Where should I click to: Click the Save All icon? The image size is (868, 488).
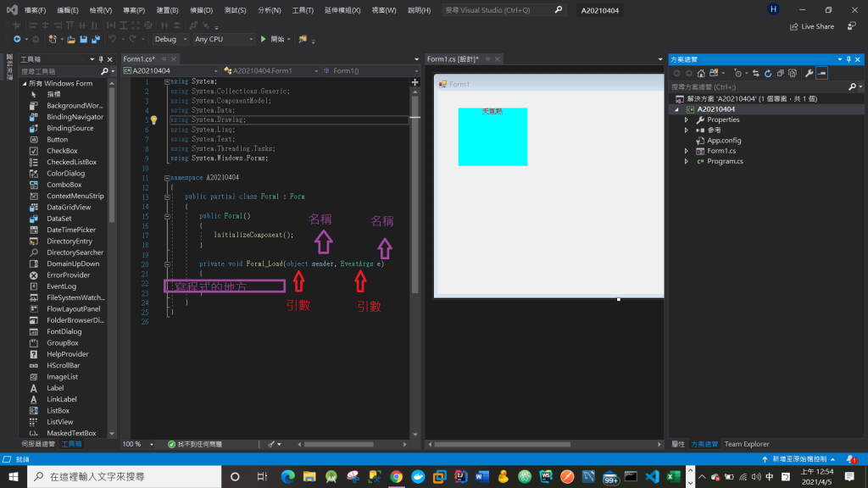coord(96,39)
